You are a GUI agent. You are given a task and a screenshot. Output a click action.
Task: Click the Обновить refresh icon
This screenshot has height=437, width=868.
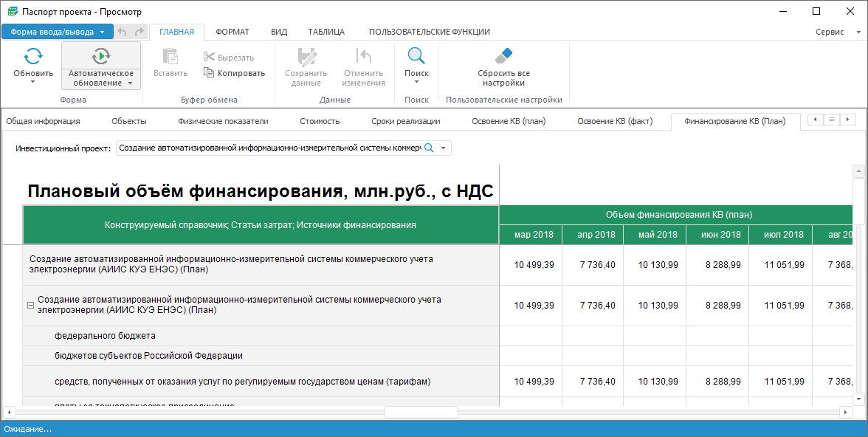click(33, 56)
